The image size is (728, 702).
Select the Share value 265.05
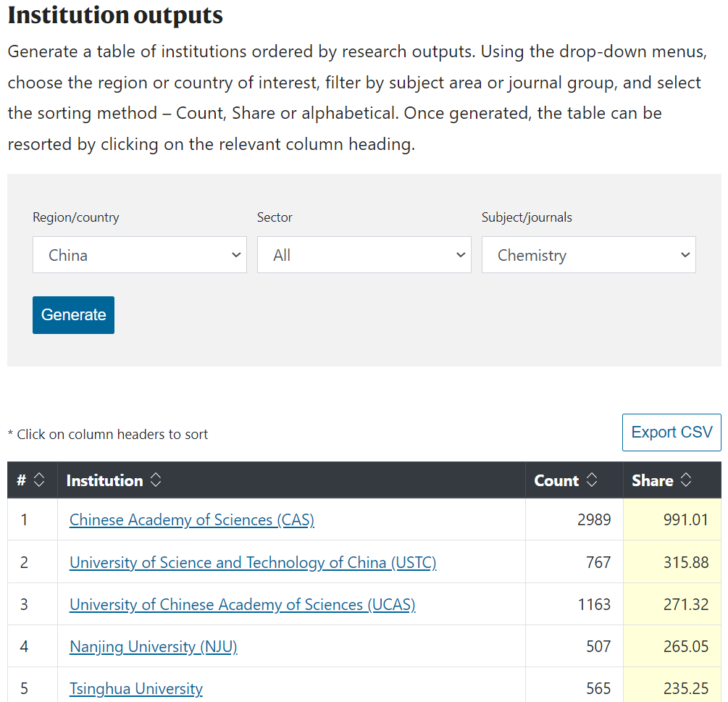pos(686,646)
